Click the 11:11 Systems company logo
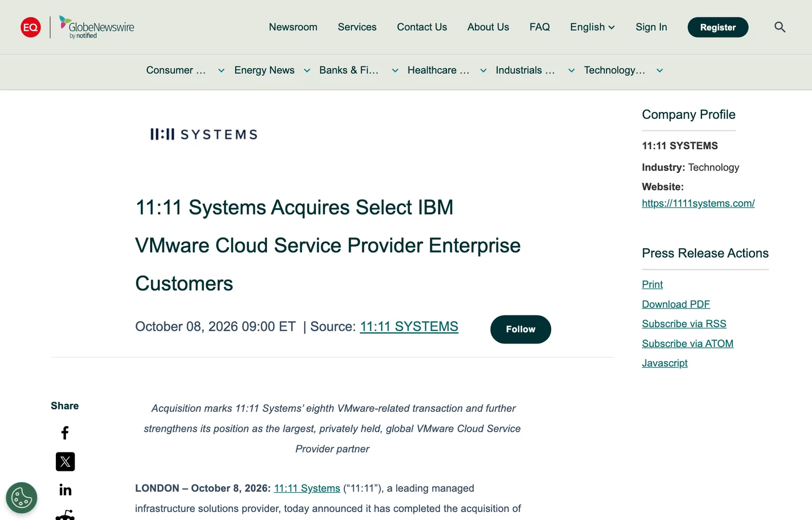 (204, 134)
